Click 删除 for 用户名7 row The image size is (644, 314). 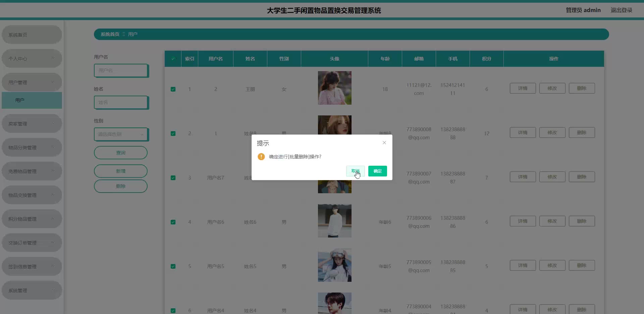(582, 177)
